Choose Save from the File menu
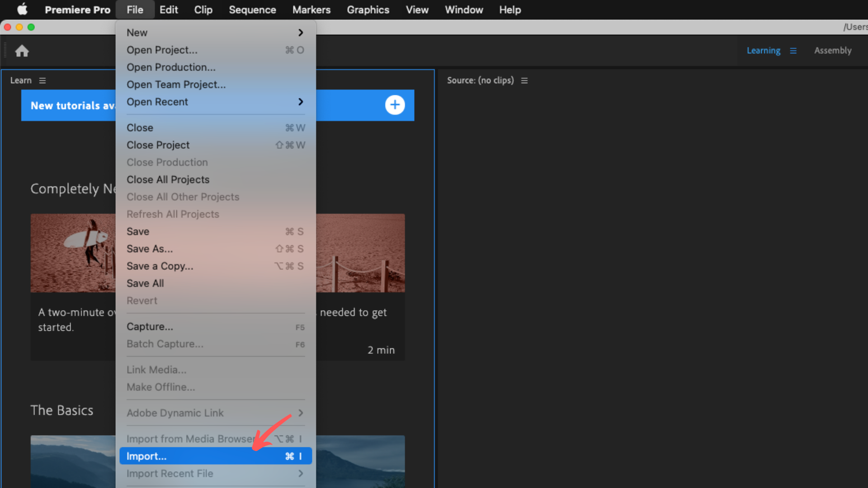Viewport: 868px width, 488px height. point(216,232)
